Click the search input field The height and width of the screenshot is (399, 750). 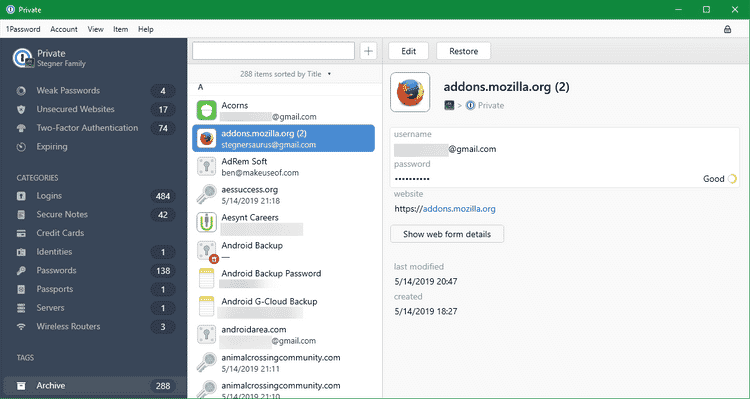273,51
